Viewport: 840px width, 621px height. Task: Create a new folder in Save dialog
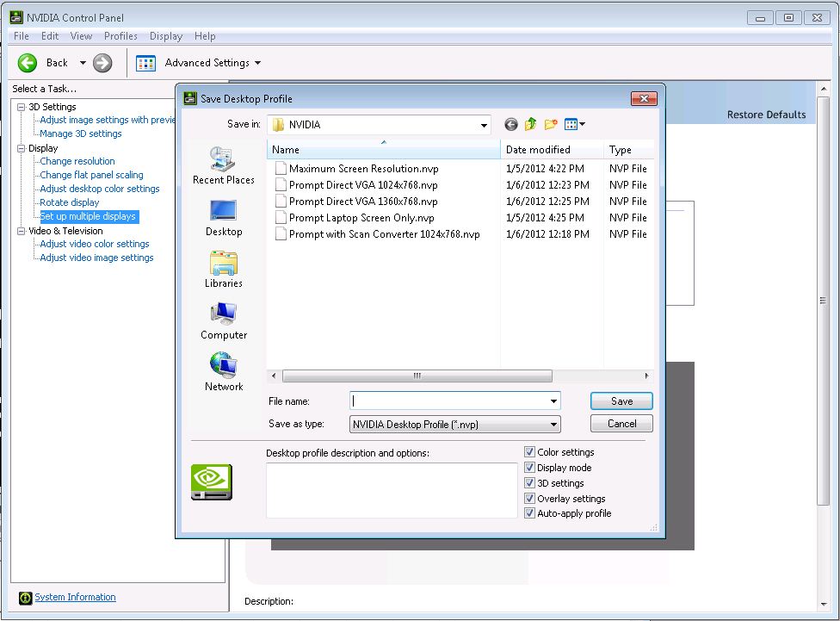coord(551,124)
